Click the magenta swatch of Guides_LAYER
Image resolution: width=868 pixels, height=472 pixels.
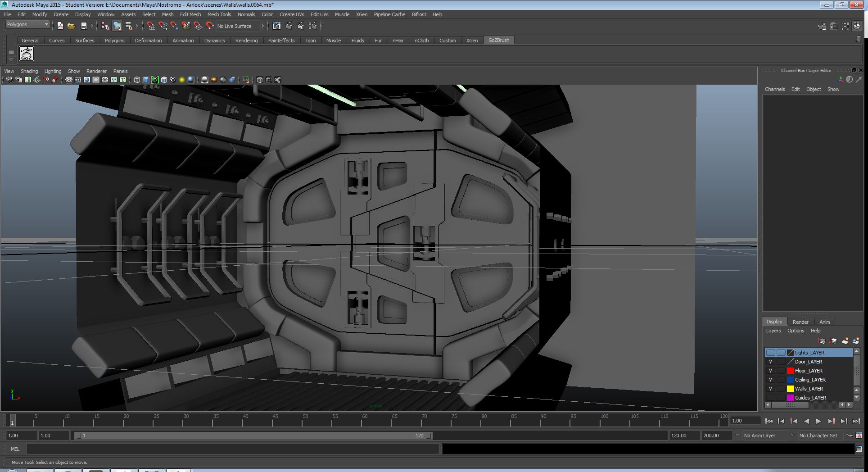point(790,398)
